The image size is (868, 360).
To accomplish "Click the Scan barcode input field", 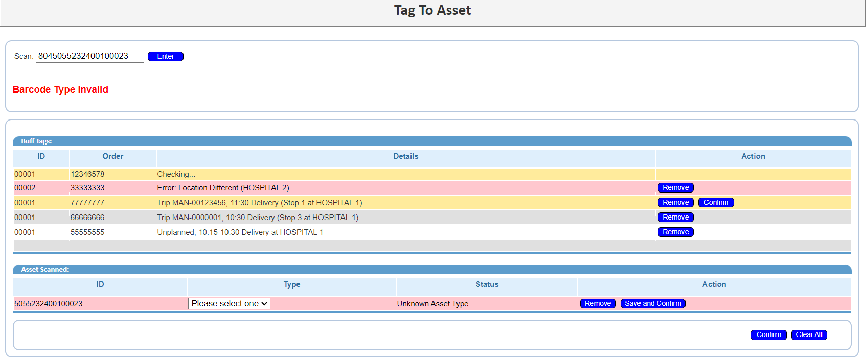I will (x=90, y=56).
